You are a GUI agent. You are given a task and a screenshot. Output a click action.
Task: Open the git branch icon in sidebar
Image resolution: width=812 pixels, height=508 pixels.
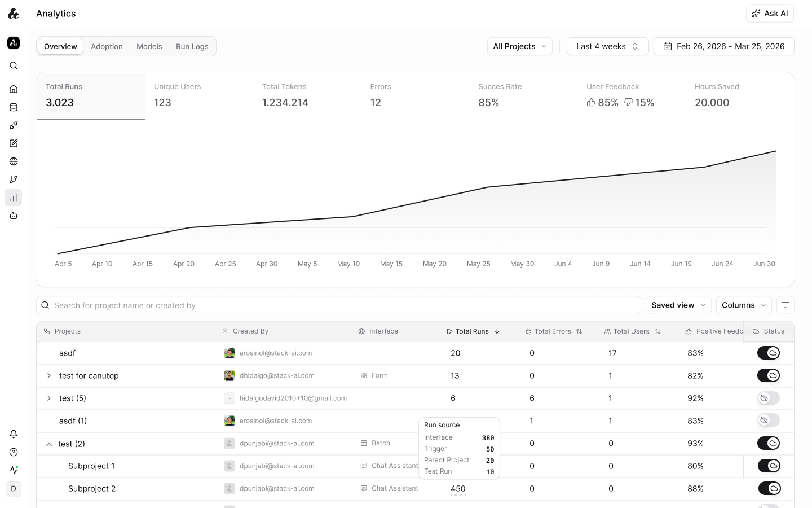14,179
